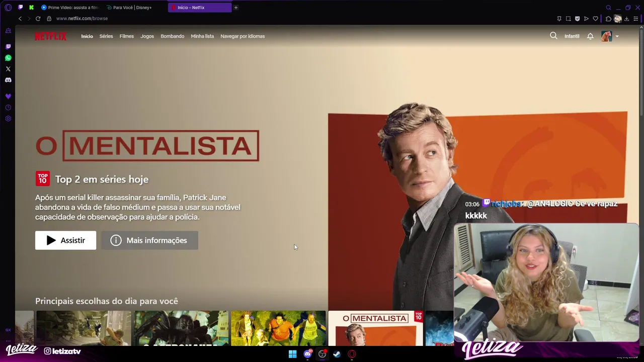The image size is (644, 362).
Task: Open the browser profile avatar
Action: tap(618, 19)
